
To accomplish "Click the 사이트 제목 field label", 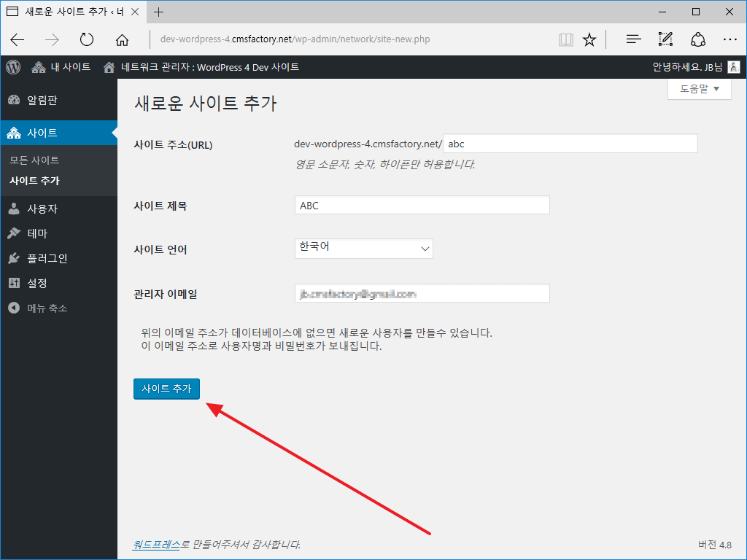I will (160, 206).
